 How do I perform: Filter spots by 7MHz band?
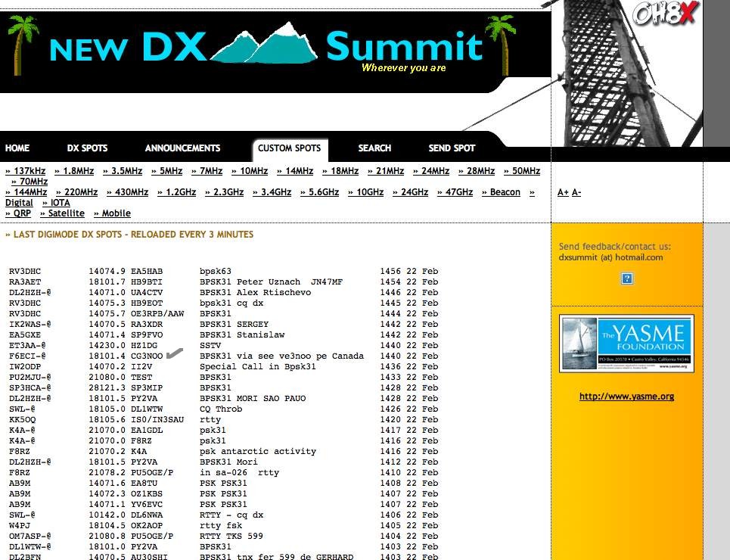pyautogui.click(x=207, y=171)
